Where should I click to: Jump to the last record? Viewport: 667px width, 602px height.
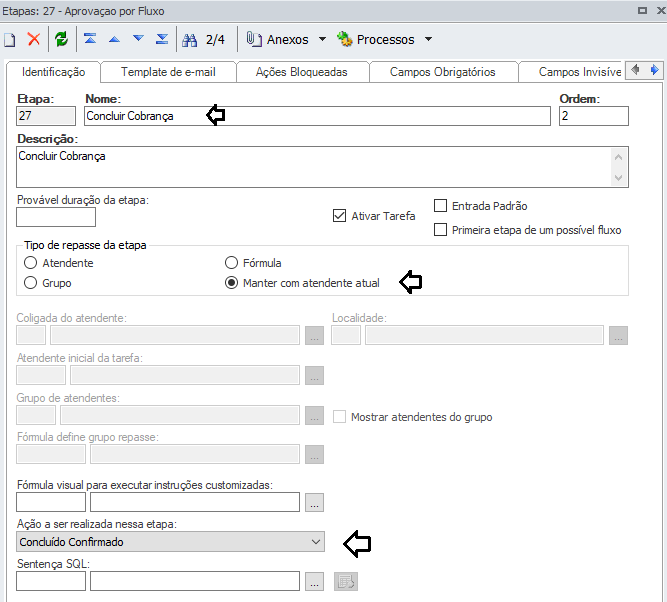162,40
